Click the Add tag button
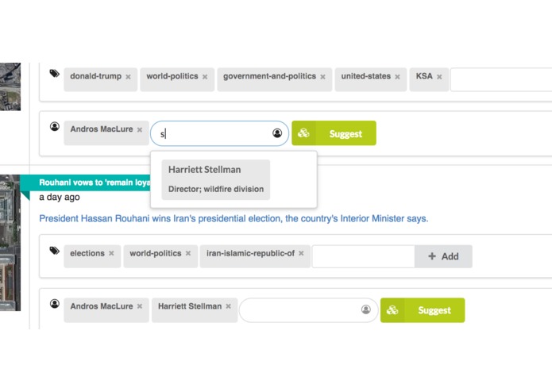This screenshot has width=552, height=392. [443, 256]
